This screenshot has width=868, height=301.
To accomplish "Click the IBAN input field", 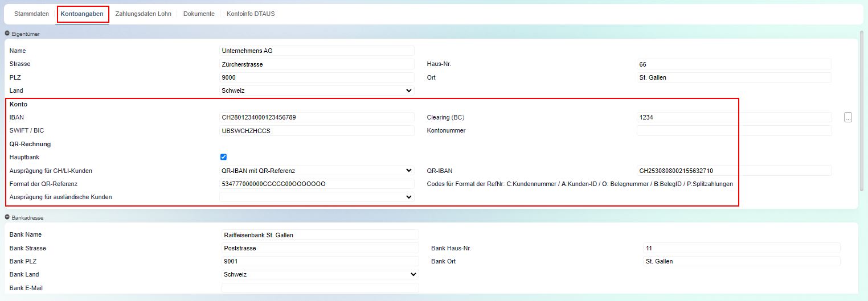I will point(317,117).
